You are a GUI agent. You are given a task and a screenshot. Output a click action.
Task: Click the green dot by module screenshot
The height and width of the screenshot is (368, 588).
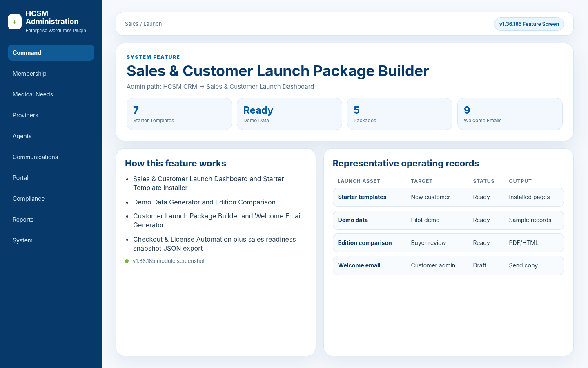[127, 261]
